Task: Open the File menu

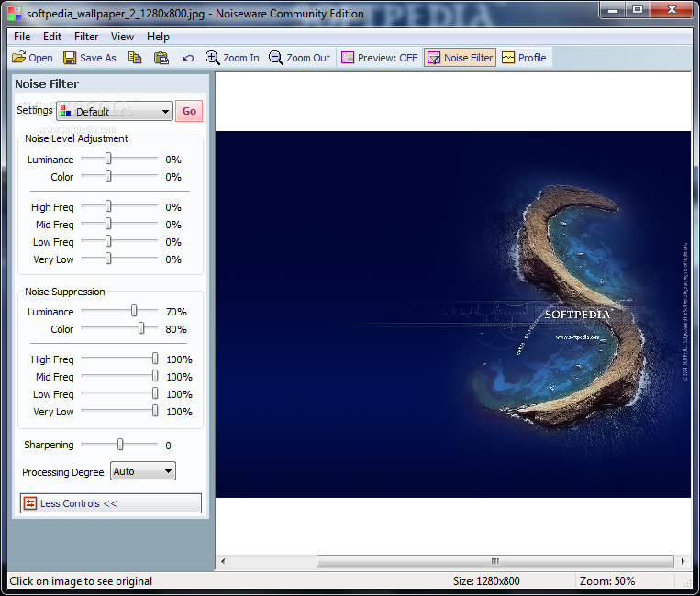Action: [22, 37]
